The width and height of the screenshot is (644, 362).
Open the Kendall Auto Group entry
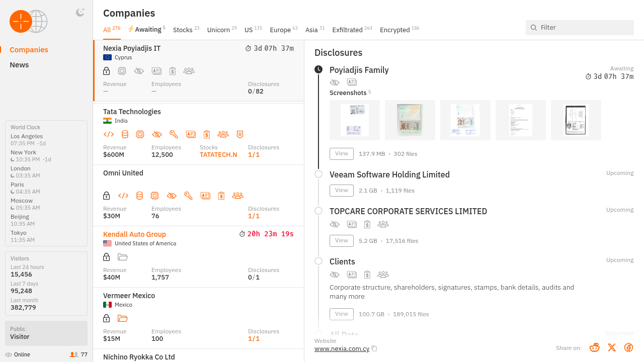tap(199, 257)
